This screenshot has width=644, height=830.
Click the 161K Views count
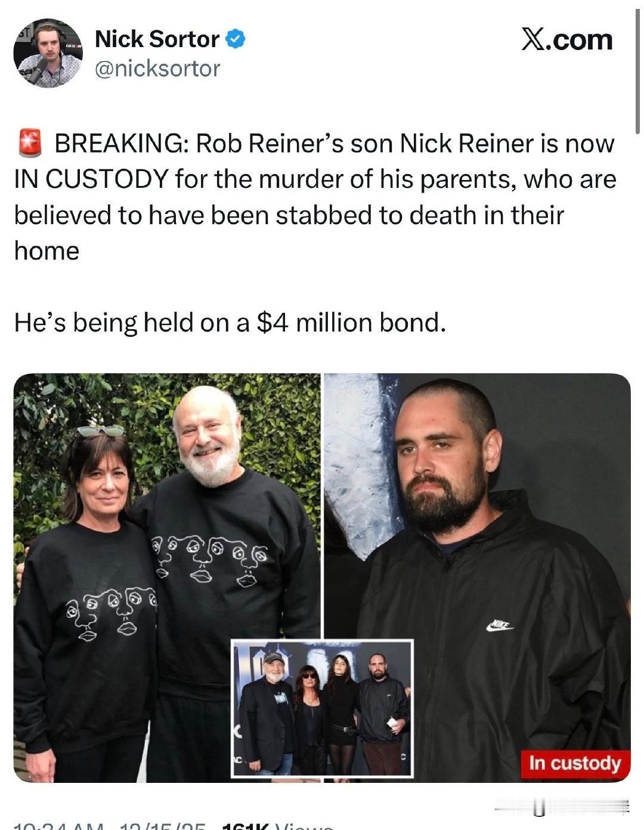[x=277, y=826]
